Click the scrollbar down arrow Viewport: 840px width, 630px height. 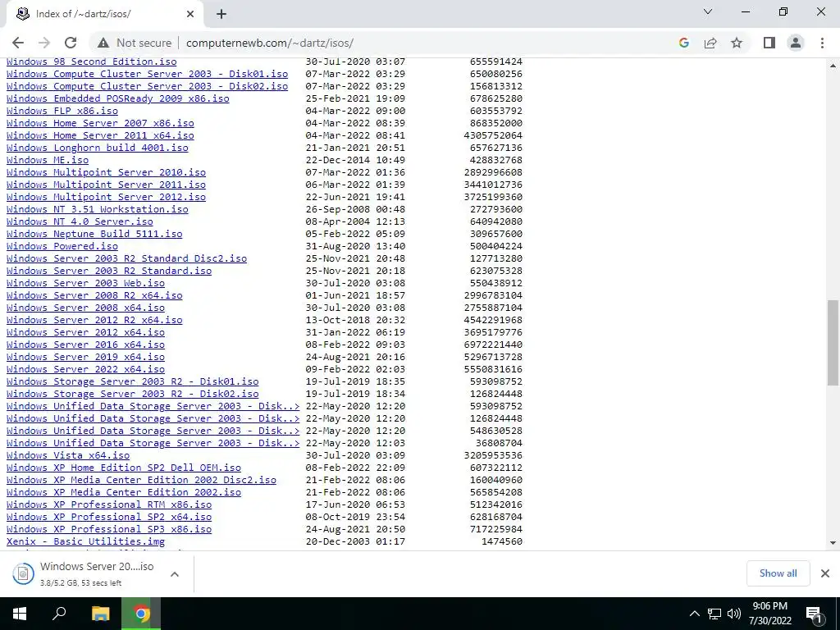(x=833, y=543)
